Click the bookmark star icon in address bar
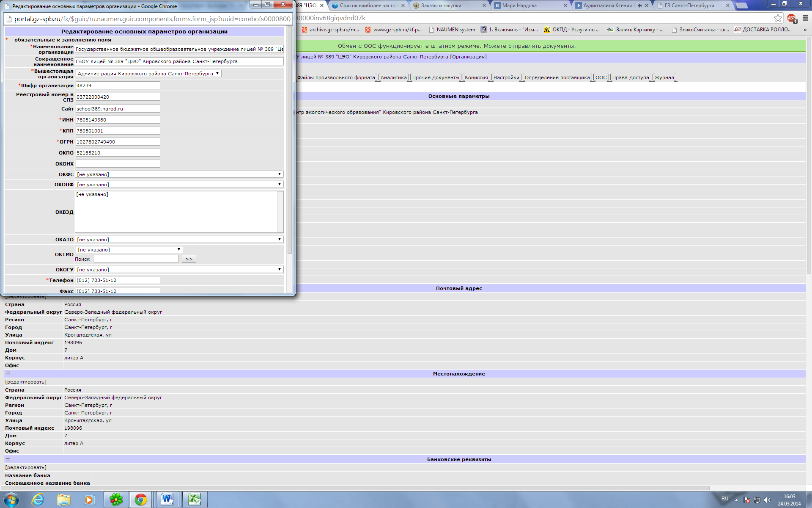Image resolution: width=812 pixels, height=508 pixels. tap(778, 18)
